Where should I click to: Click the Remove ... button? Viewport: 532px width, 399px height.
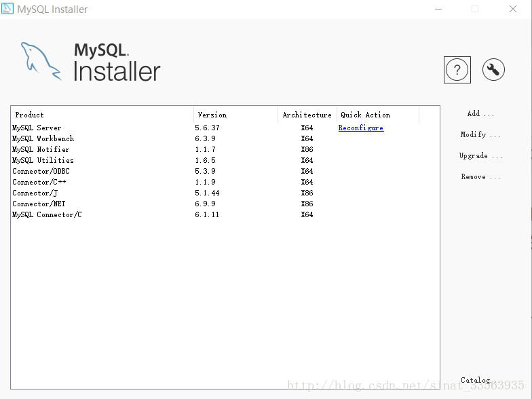click(x=480, y=176)
